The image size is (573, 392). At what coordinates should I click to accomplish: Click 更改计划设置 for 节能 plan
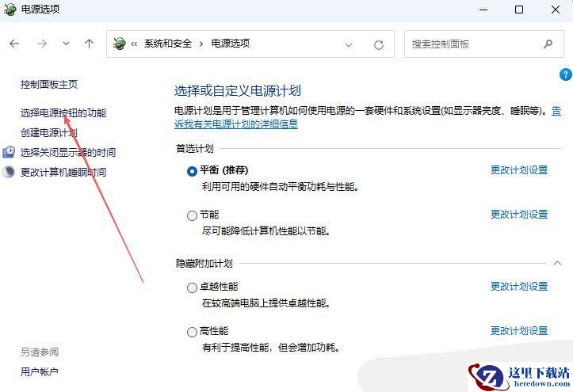click(519, 215)
